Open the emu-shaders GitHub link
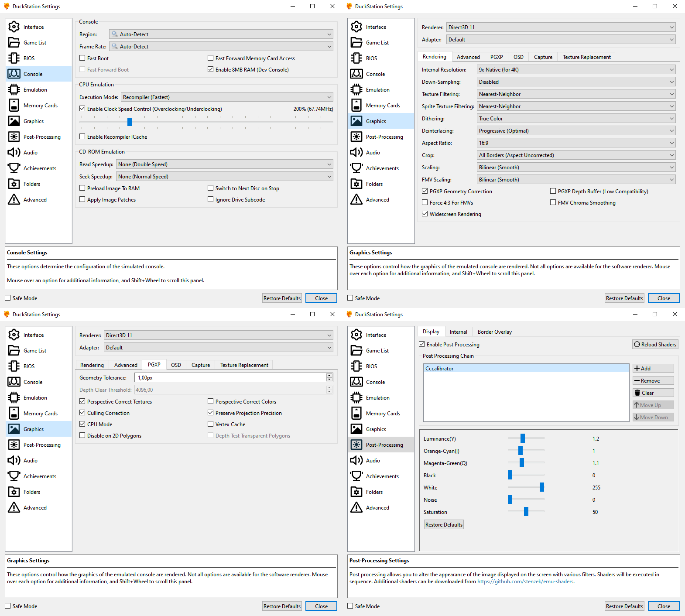This screenshot has width=685, height=616. pyautogui.click(x=525, y=581)
